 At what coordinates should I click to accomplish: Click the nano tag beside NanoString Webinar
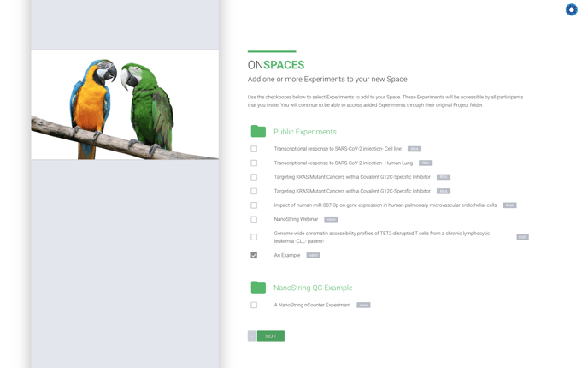coord(331,219)
